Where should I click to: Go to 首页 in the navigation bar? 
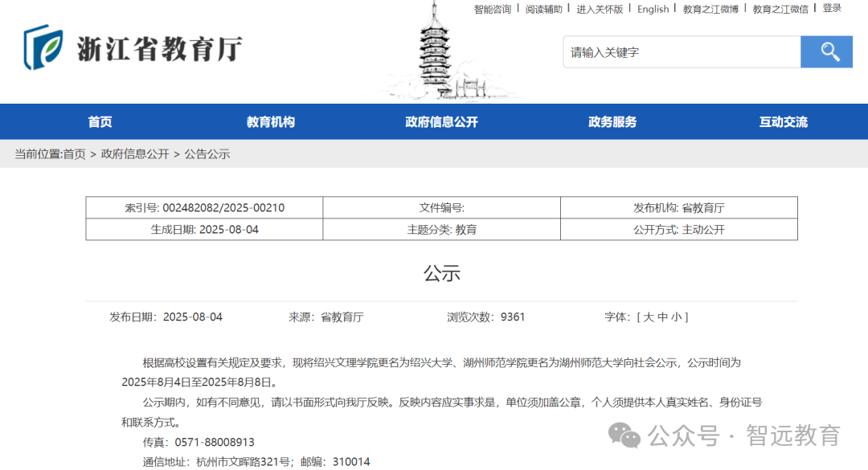click(100, 122)
